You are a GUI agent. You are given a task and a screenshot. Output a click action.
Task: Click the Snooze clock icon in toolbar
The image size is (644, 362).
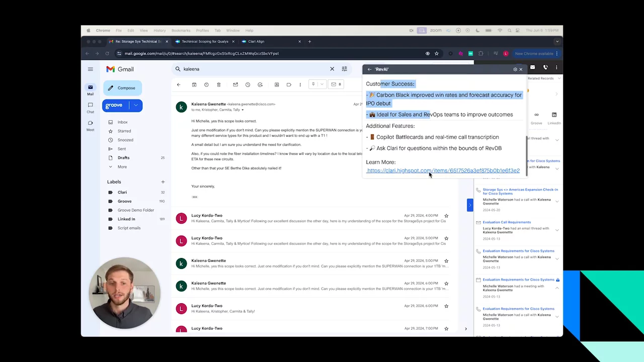tap(248, 84)
